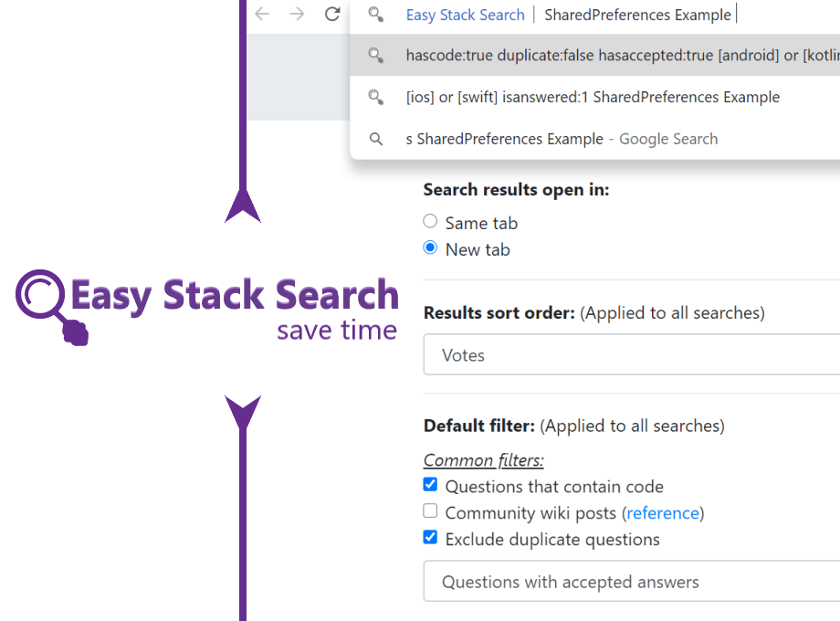Open the reference link
The height and width of the screenshot is (621, 840).
[x=663, y=513]
